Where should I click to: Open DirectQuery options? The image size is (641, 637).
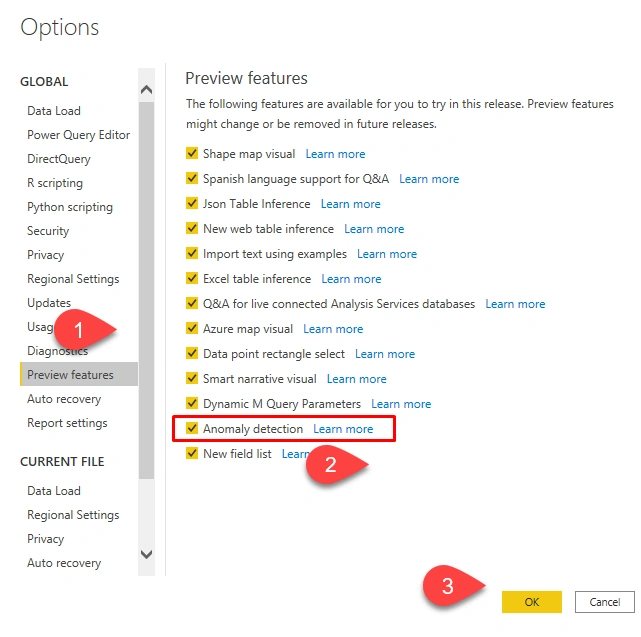coord(59,159)
